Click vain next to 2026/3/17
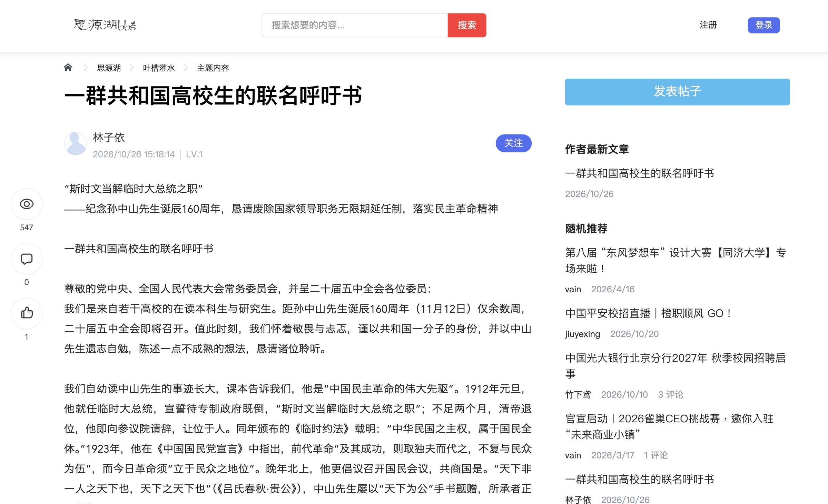The height and width of the screenshot is (504, 828). point(573,455)
